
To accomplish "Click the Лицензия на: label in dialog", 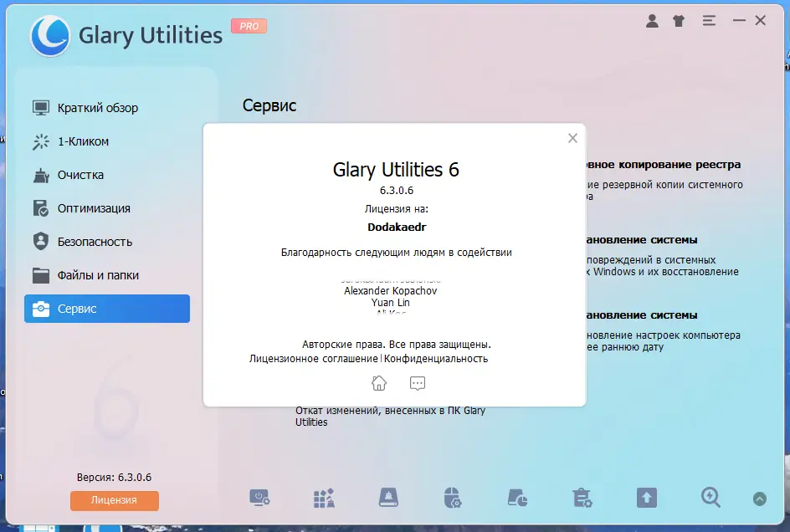I will point(397,208).
